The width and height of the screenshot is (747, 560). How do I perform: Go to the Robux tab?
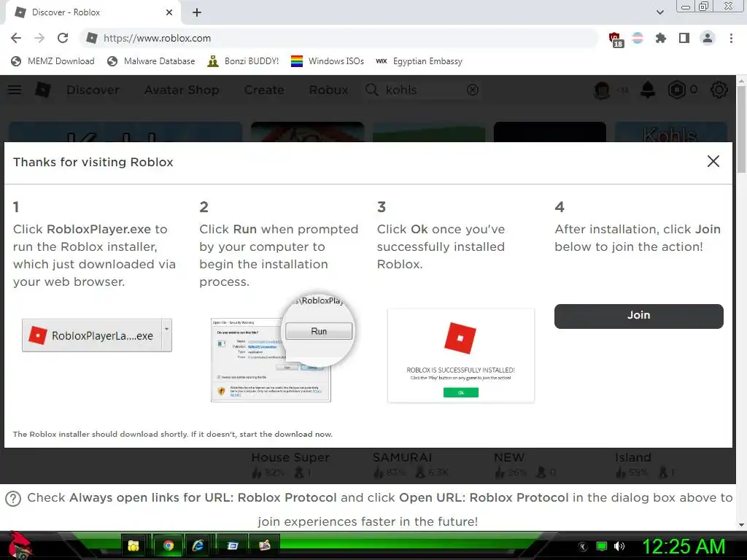pos(328,90)
